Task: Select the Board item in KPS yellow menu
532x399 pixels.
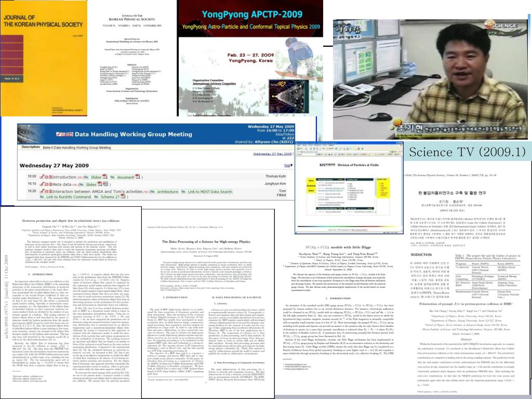Action: (311, 190)
